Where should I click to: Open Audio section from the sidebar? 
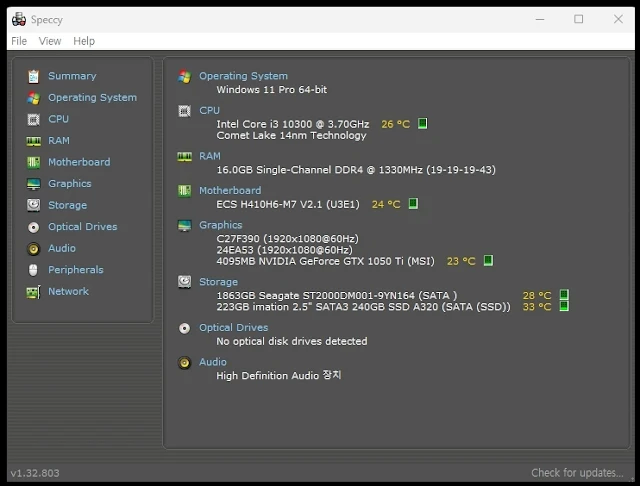pos(62,248)
